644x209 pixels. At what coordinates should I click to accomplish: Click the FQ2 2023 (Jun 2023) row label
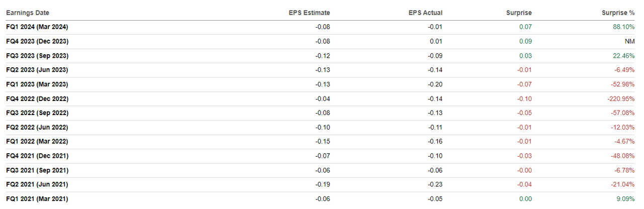[x=37, y=70]
